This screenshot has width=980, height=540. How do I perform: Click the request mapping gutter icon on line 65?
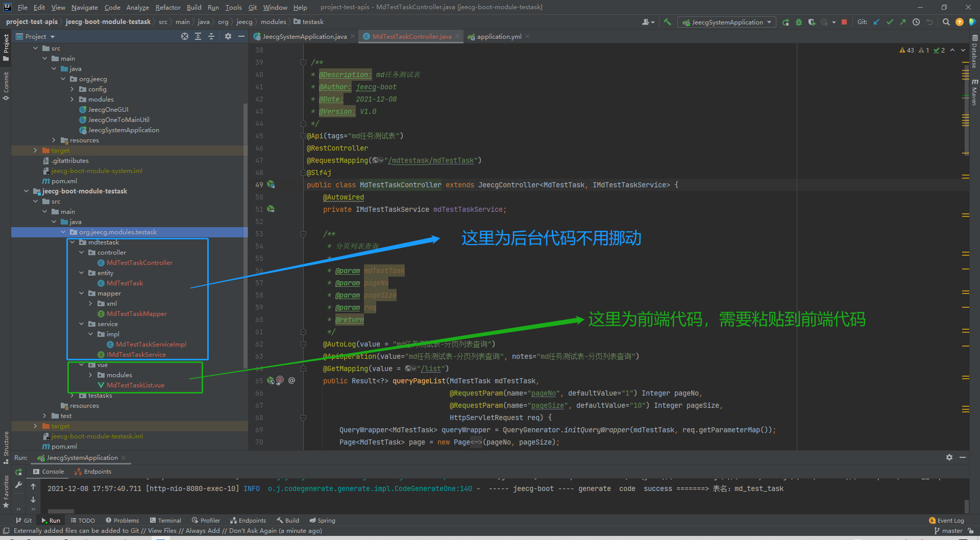pyautogui.click(x=271, y=381)
